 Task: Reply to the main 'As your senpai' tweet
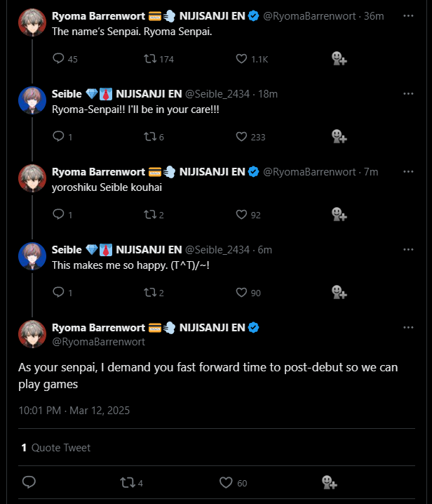point(29,482)
